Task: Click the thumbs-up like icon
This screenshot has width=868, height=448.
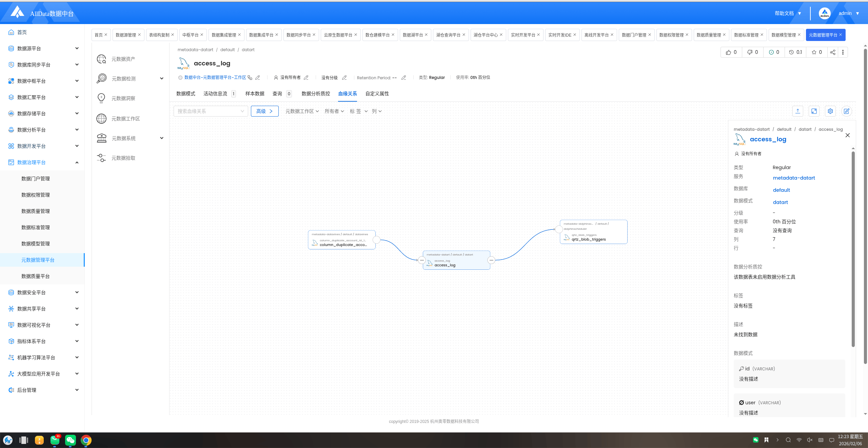Action: coord(728,52)
